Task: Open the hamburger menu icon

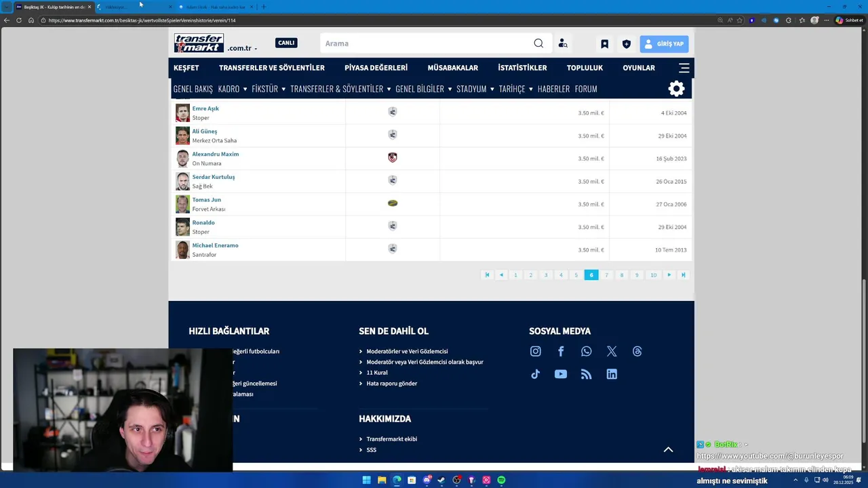Action: pos(684,68)
